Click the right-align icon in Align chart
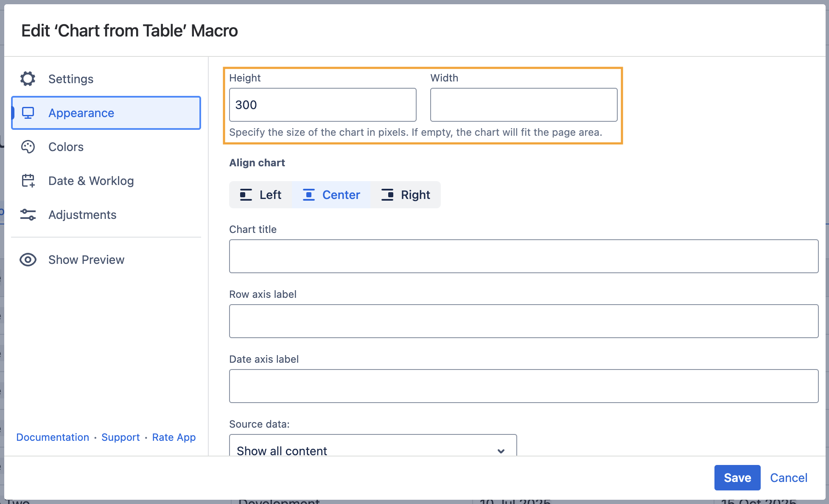This screenshot has height=504, width=829. pyautogui.click(x=387, y=195)
